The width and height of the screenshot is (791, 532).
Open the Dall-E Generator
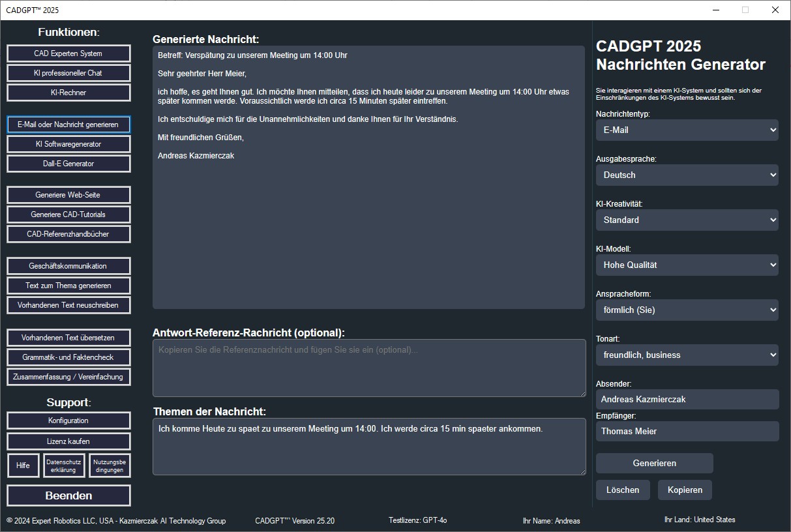pos(68,164)
